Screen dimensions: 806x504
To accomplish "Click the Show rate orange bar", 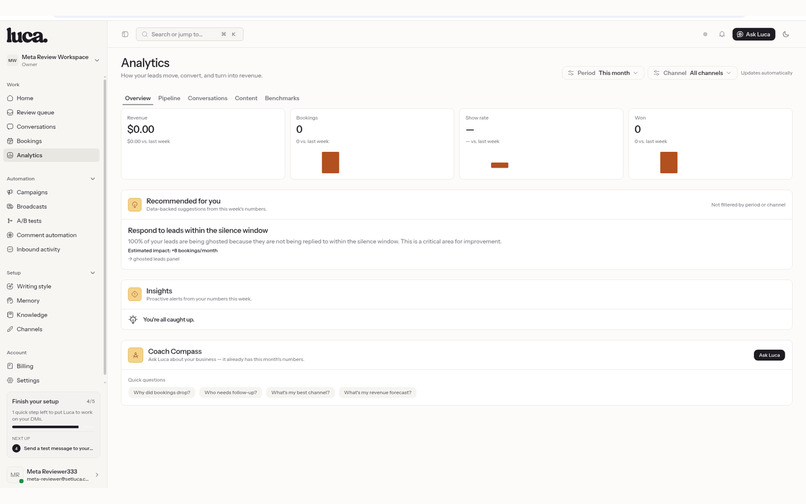I will pos(500,165).
